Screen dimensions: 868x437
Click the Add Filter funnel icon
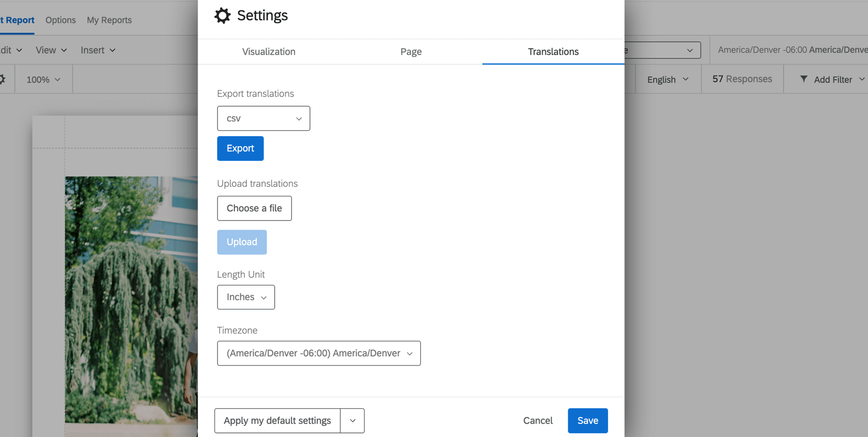(804, 79)
